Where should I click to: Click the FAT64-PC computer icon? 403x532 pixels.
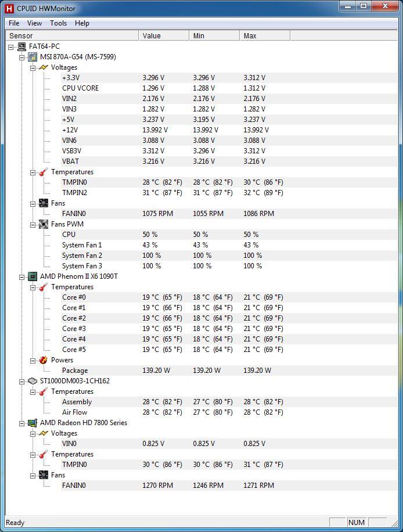[21, 46]
